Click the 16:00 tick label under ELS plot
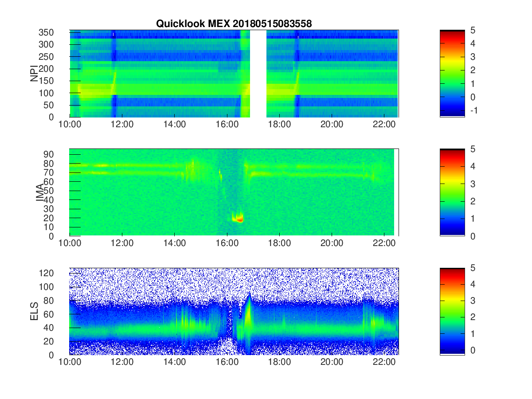The image size is (532, 399). pos(227,362)
